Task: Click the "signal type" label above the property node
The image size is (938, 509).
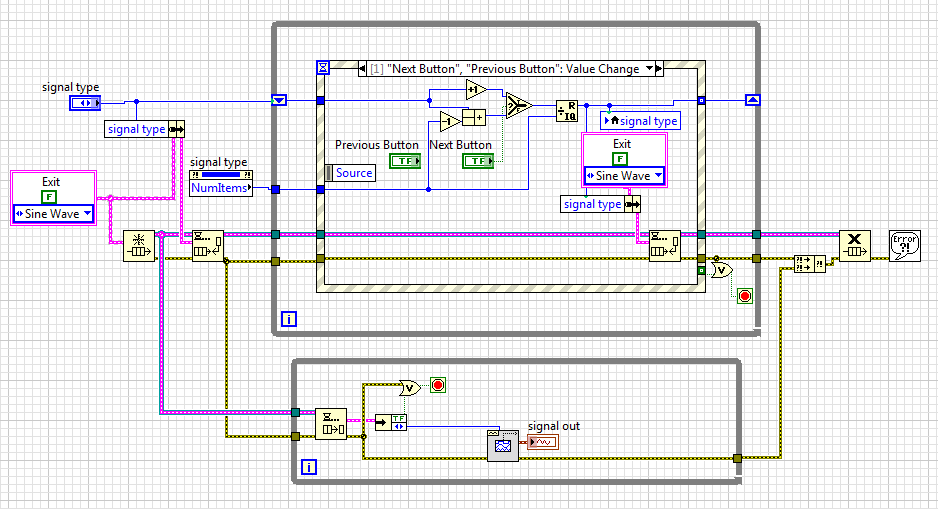Action: 218,162
